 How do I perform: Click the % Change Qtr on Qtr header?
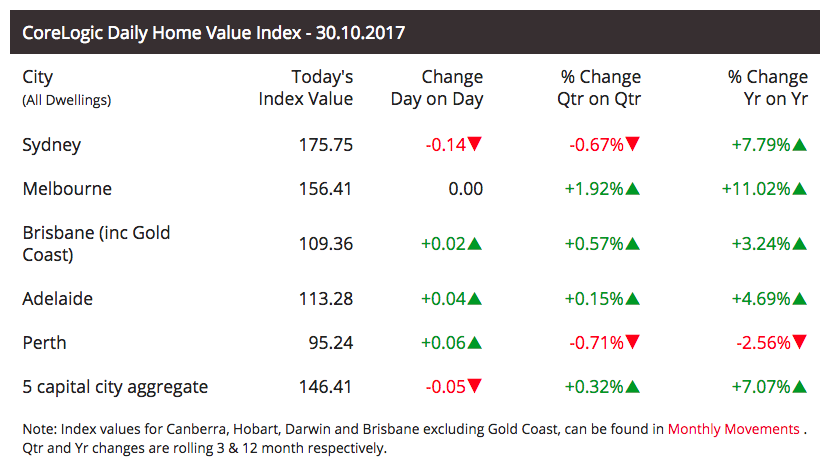click(x=600, y=88)
